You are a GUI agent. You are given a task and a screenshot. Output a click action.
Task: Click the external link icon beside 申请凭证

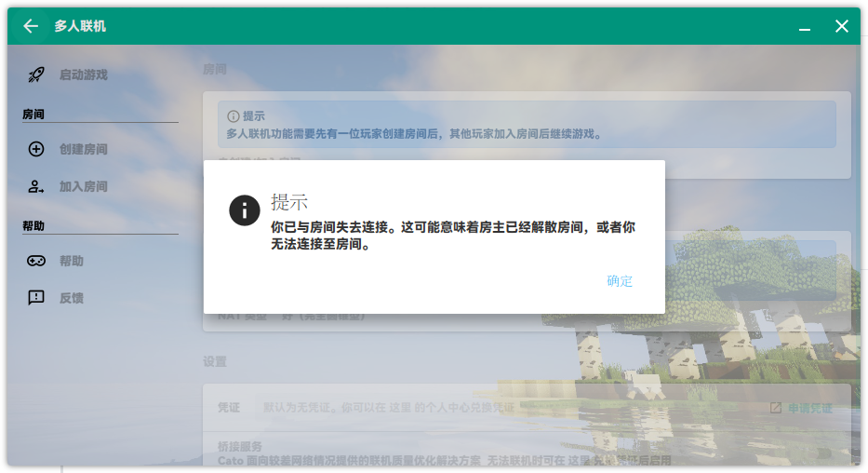click(776, 408)
